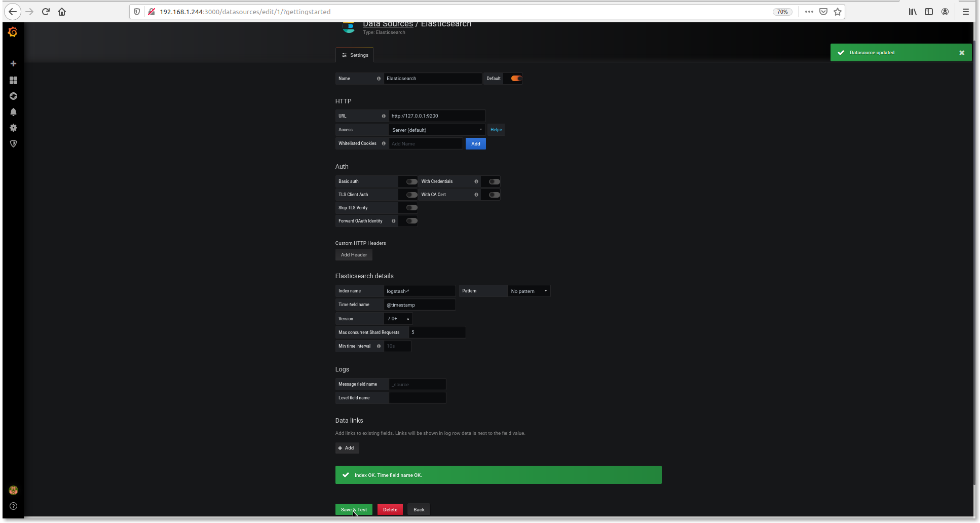Click the info icon next to Whitelisted Cookies
This screenshot has width=980, height=523.
[x=384, y=143]
